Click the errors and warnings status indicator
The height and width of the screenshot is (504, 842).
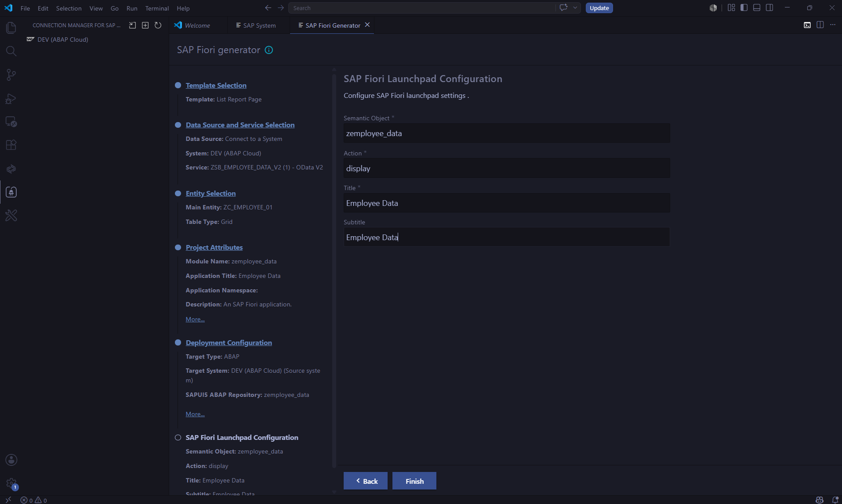tap(34, 500)
